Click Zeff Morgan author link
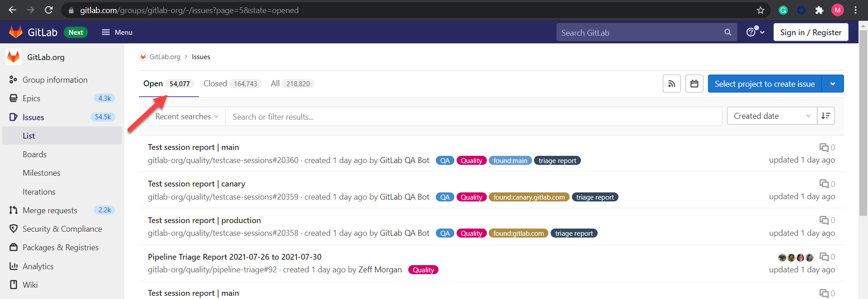868x299 pixels. 380,270
